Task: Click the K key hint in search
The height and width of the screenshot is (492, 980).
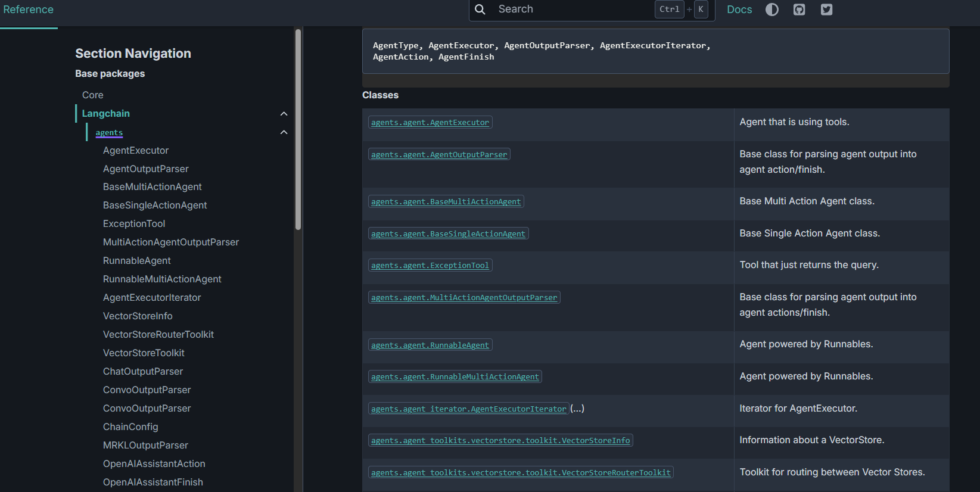Action: (x=701, y=10)
